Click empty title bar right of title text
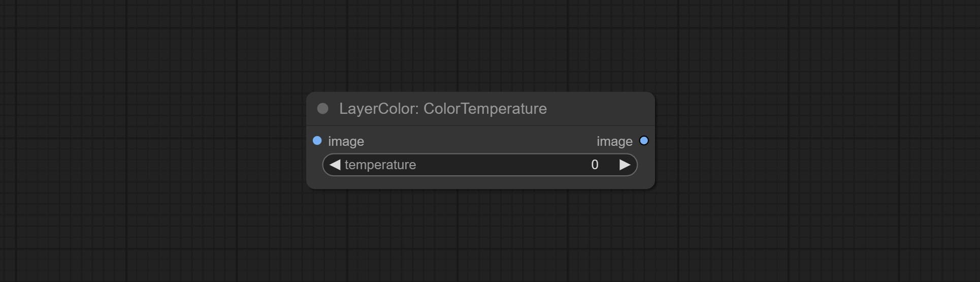The width and height of the screenshot is (980, 282). [x=599, y=109]
